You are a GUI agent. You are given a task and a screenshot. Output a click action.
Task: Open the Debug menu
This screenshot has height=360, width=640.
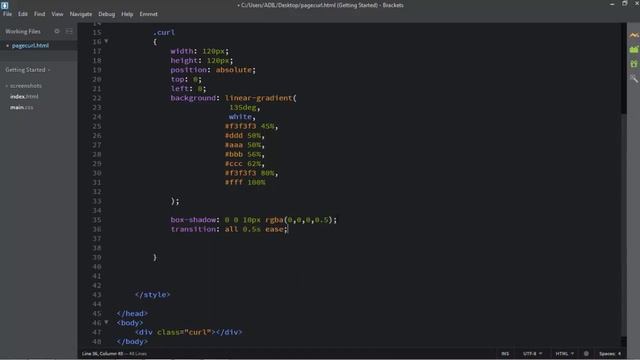click(x=107, y=14)
